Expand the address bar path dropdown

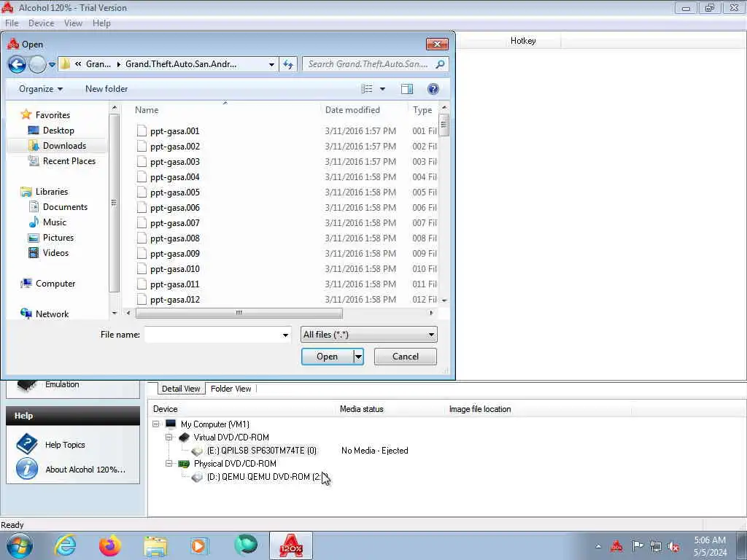point(271,64)
